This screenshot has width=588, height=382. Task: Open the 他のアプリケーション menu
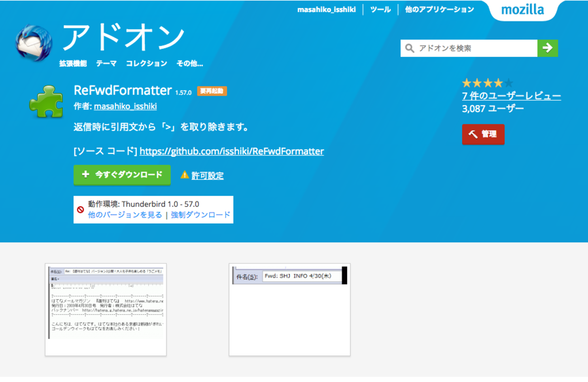439,9
